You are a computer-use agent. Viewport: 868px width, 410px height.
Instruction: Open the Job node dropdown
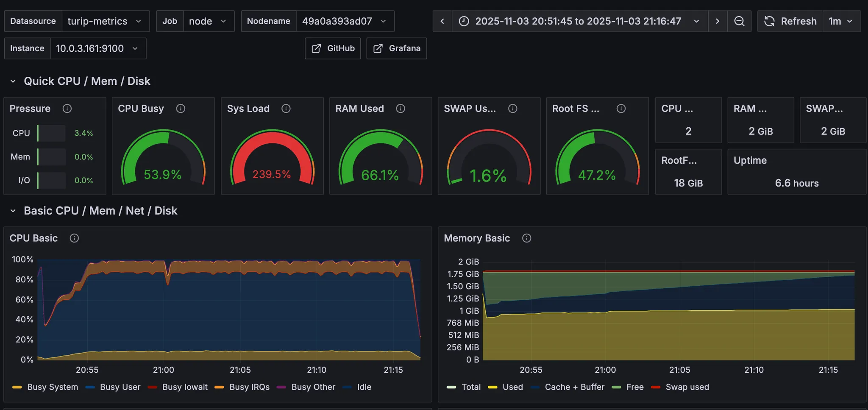click(x=208, y=21)
